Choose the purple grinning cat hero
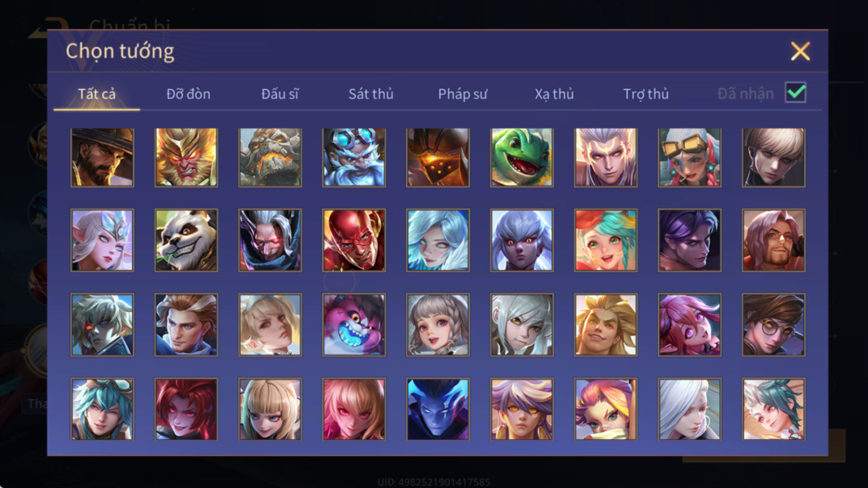 tap(354, 325)
